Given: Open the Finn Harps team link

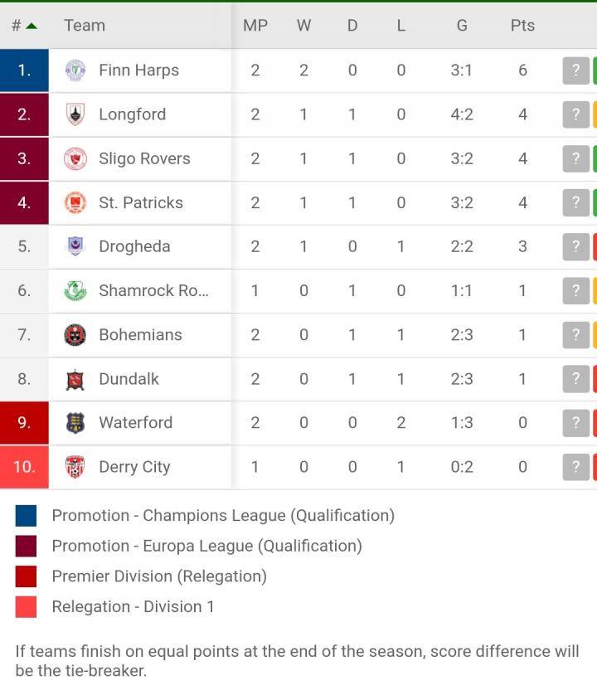Looking at the screenshot, I should pyautogui.click(x=138, y=70).
